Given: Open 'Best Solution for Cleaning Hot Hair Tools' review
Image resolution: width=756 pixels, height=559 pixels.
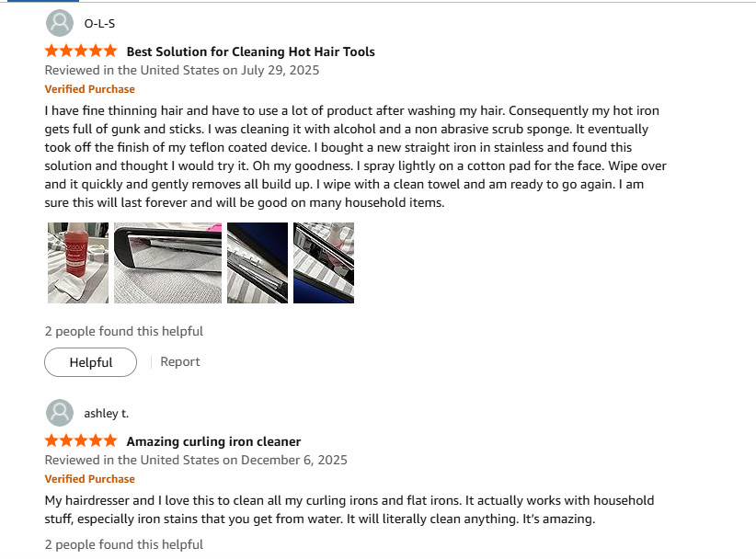Looking at the screenshot, I should coord(251,51).
